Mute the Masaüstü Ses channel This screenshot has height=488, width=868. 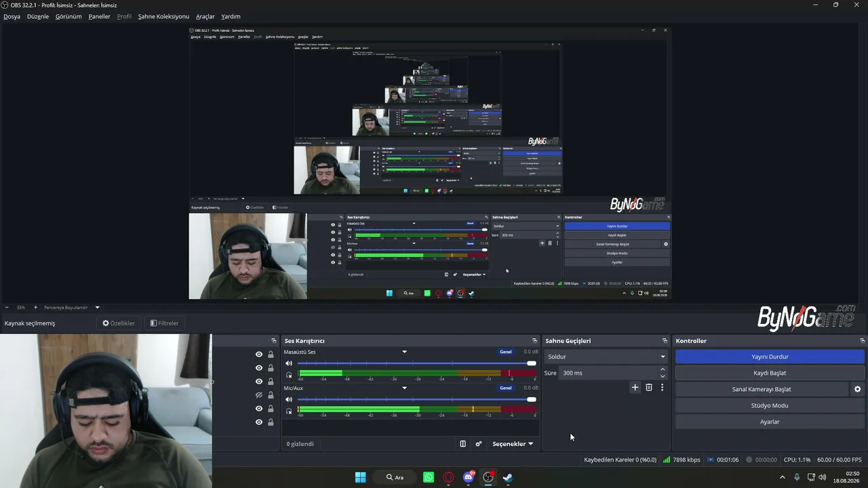click(289, 363)
